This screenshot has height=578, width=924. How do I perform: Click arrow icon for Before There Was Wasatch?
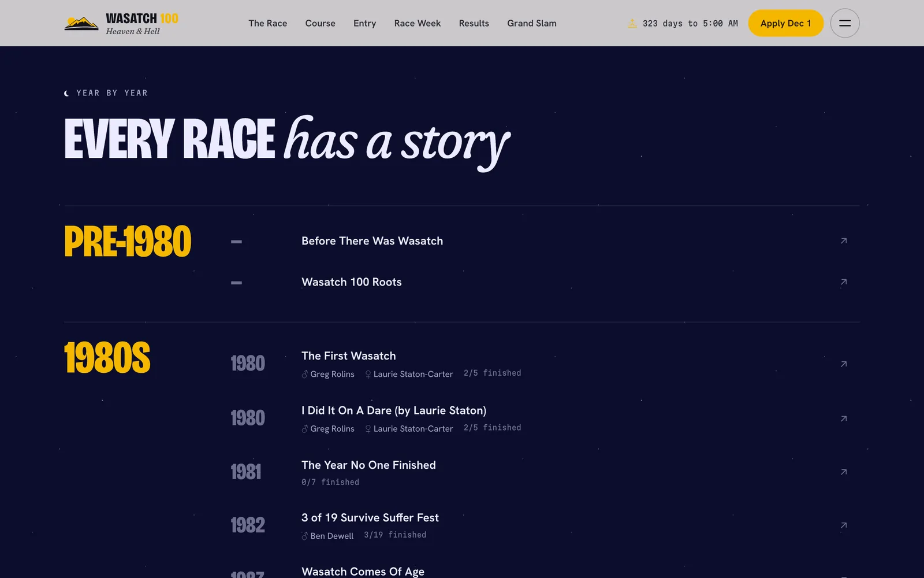coord(844,241)
